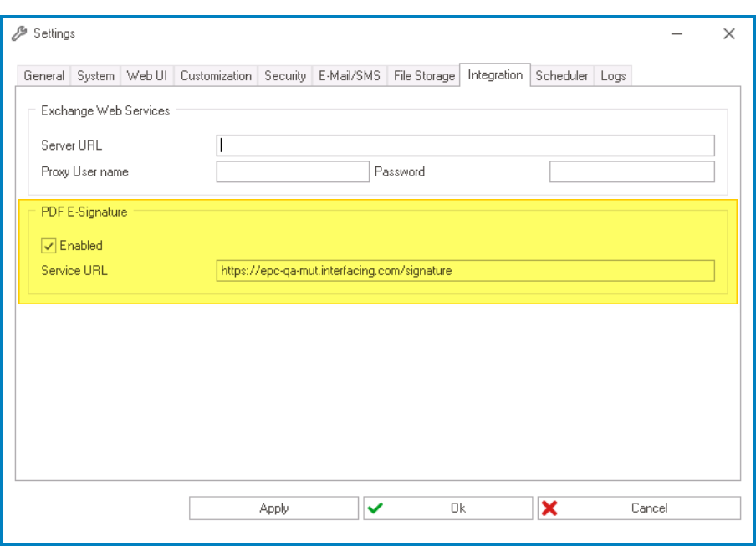756x546 pixels.
Task: Click the Apply button
Action: click(273, 508)
